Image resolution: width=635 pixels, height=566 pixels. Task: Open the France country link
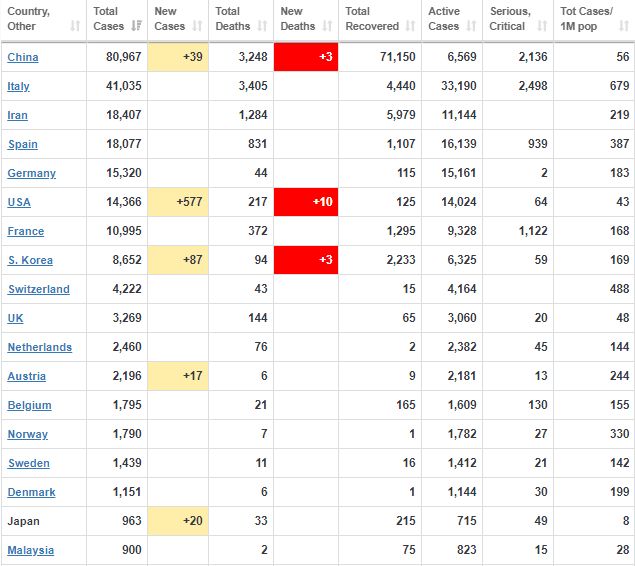pyautogui.click(x=26, y=231)
